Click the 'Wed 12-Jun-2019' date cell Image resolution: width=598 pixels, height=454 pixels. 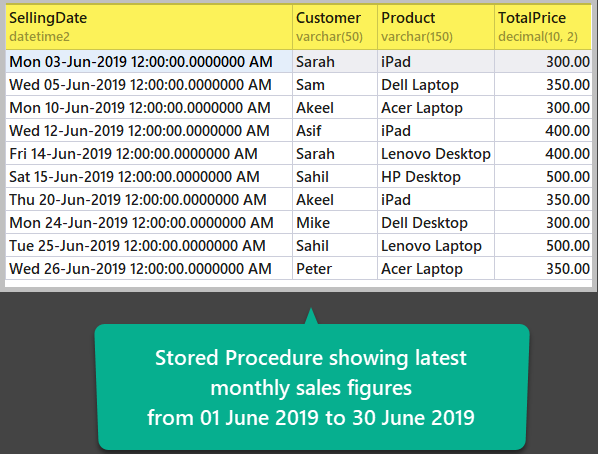coord(149,130)
